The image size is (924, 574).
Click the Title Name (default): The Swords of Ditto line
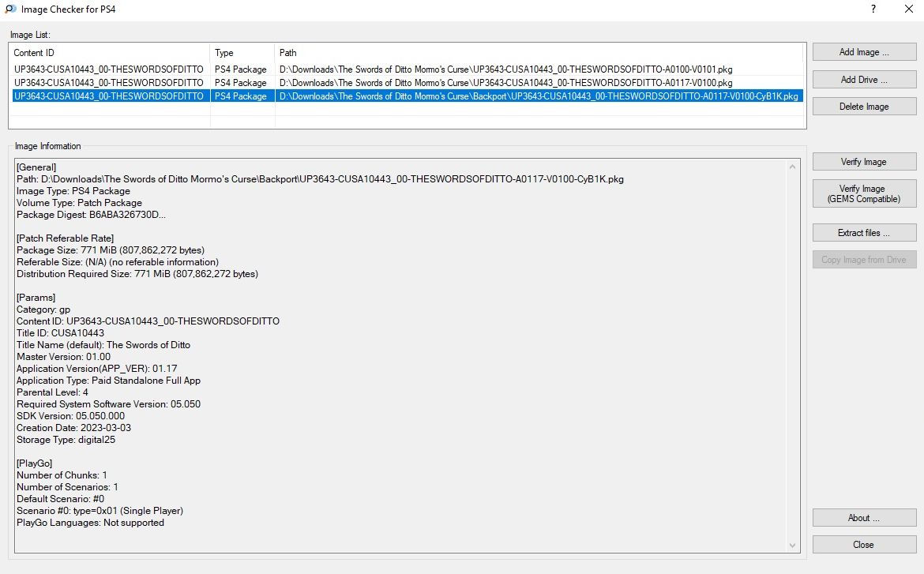(103, 345)
